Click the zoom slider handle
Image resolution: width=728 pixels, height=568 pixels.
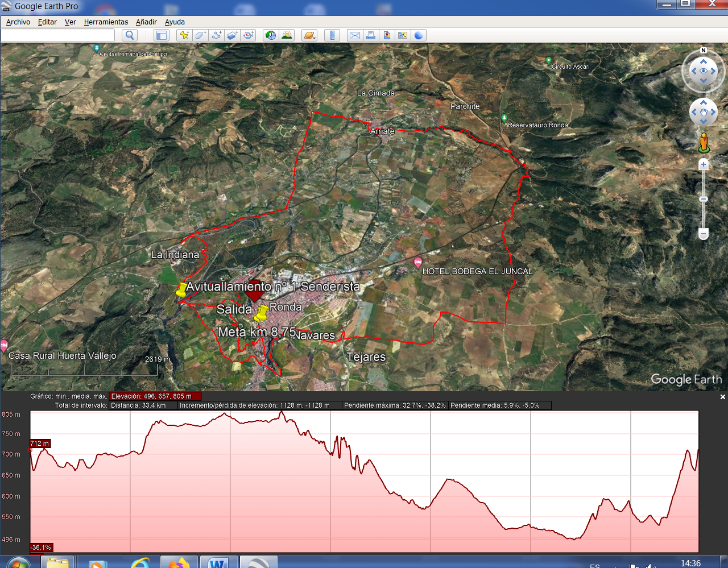tap(704, 199)
